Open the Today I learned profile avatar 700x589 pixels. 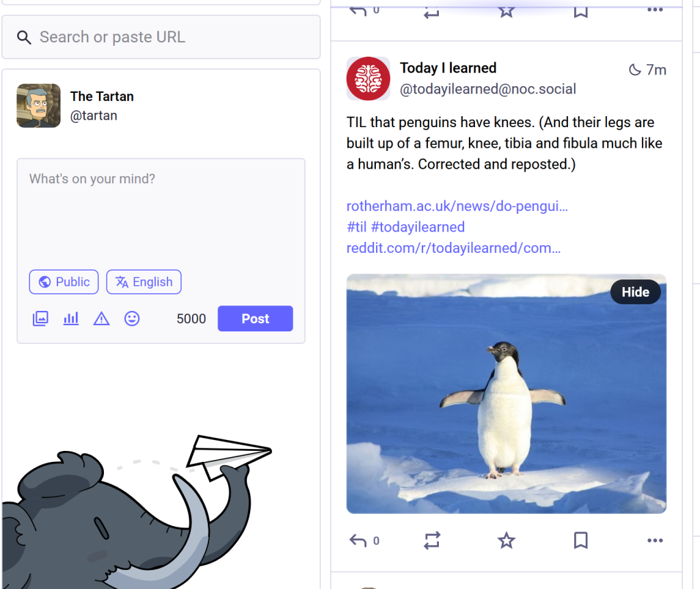point(368,79)
